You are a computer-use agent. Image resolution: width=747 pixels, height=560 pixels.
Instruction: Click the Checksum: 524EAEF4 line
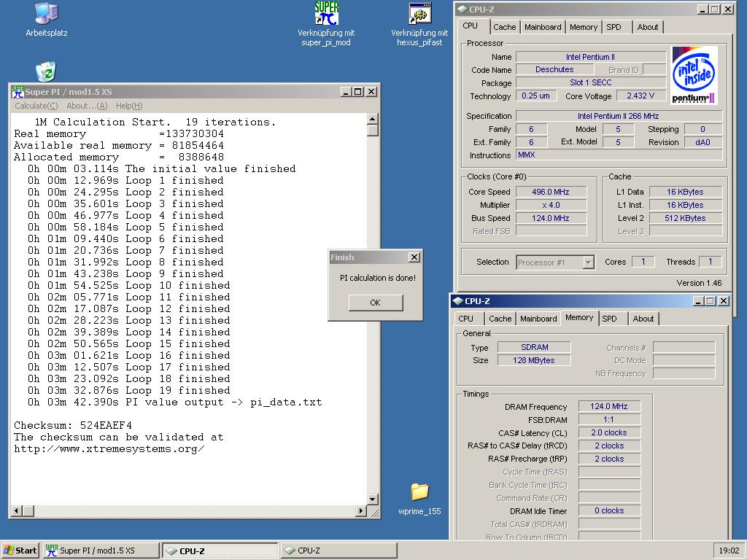(73, 425)
